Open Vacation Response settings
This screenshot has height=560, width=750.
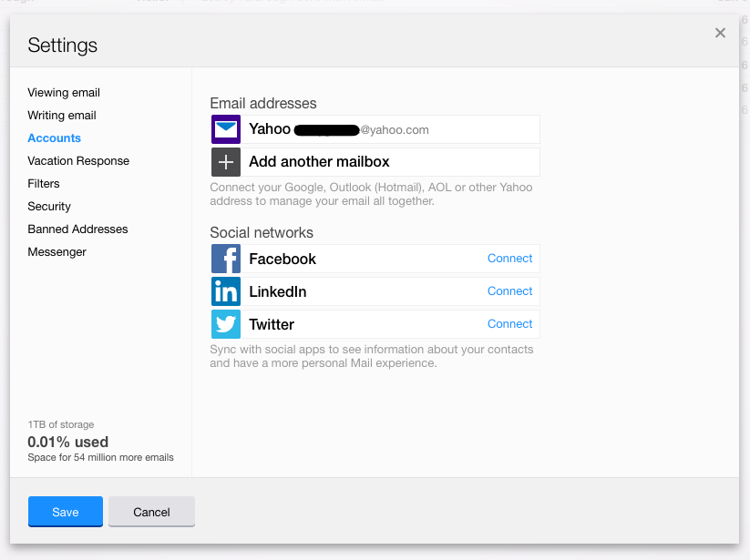(x=78, y=161)
